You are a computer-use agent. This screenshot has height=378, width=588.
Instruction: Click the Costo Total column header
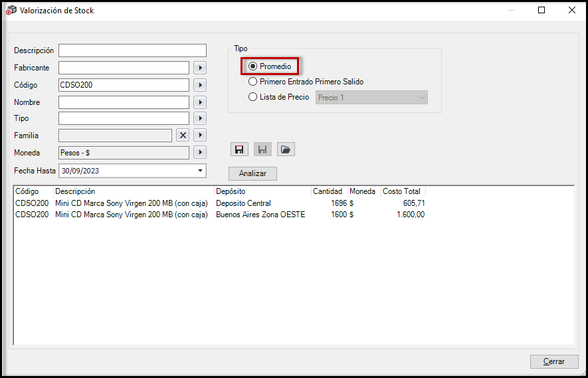[403, 191]
